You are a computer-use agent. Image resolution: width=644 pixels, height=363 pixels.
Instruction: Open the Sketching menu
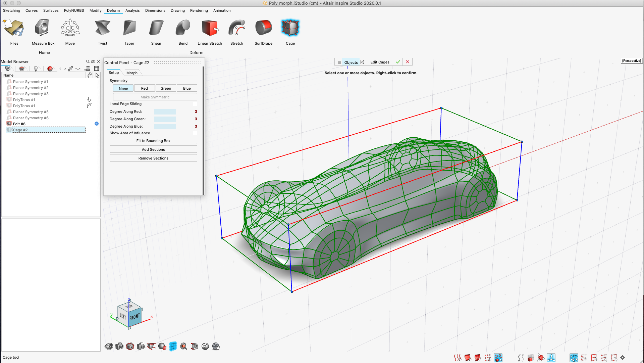pyautogui.click(x=12, y=10)
